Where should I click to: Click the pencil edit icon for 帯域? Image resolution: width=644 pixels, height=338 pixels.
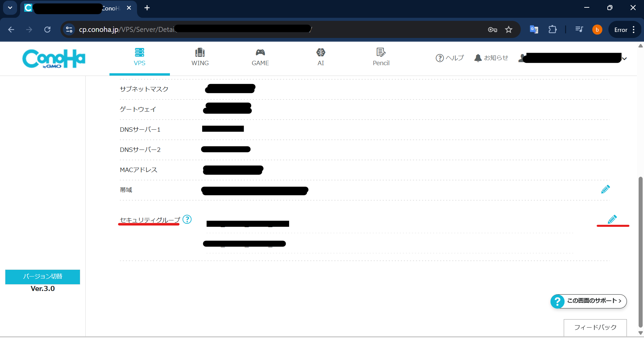coord(605,189)
